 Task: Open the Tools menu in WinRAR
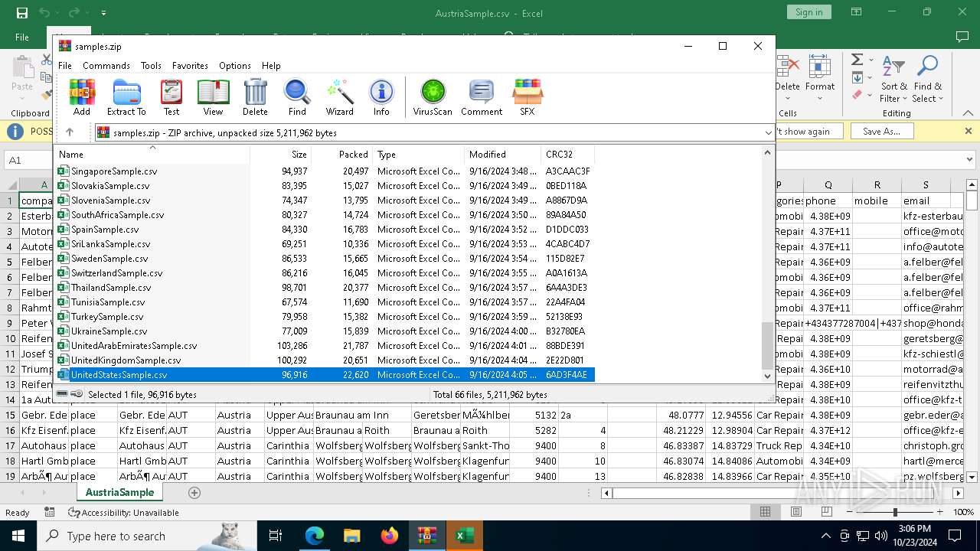tap(151, 66)
